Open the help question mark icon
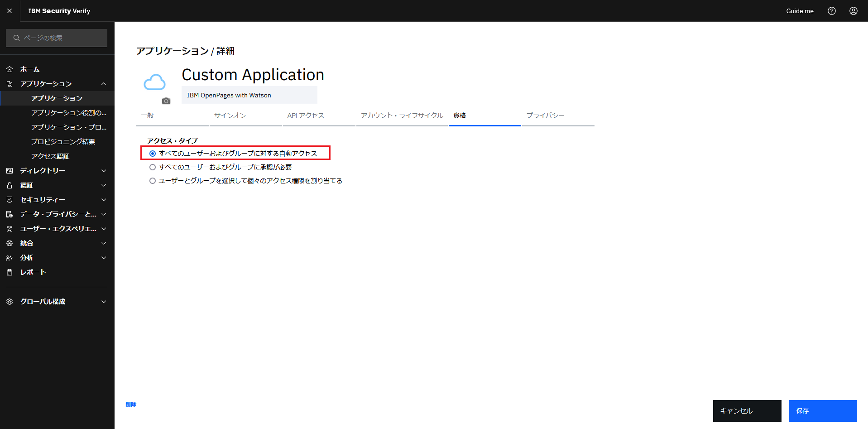Image resolution: width=868 pixels, height=429 pixels. [831, 11]
